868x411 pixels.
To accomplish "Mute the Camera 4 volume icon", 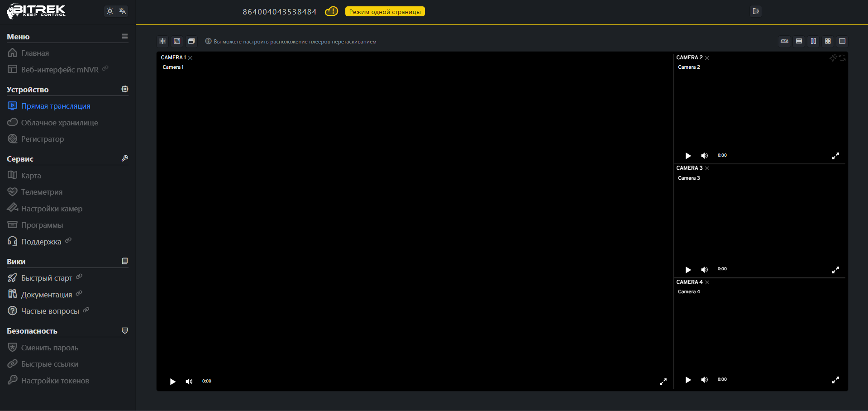I will pos(704,380).
